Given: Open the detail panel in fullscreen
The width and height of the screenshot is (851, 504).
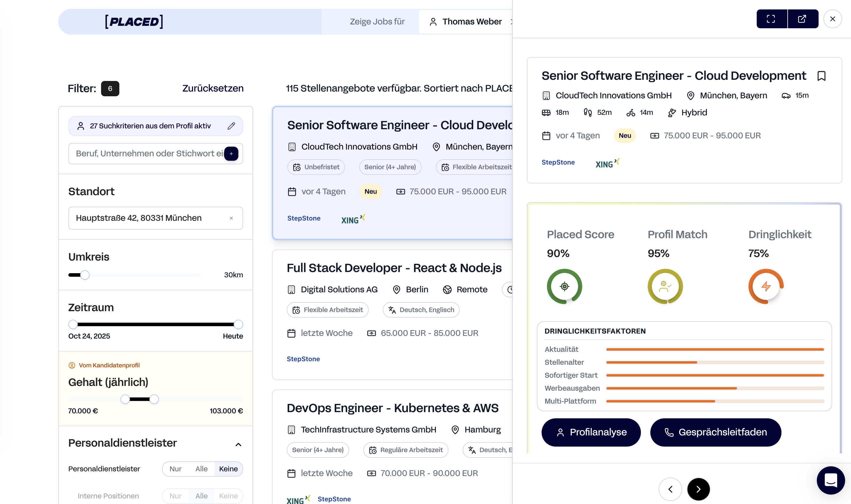Looking at the screenshot, I should [x=771, y=19].
